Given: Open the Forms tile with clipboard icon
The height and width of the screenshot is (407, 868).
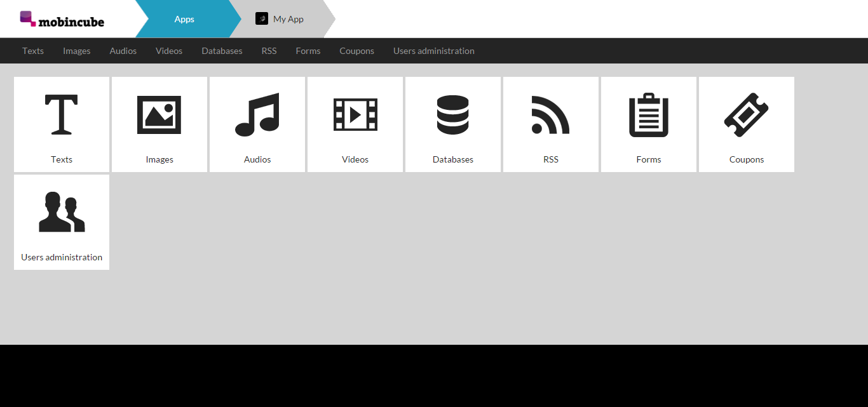Looking at the screenshot, I should (x=649, y=124).
